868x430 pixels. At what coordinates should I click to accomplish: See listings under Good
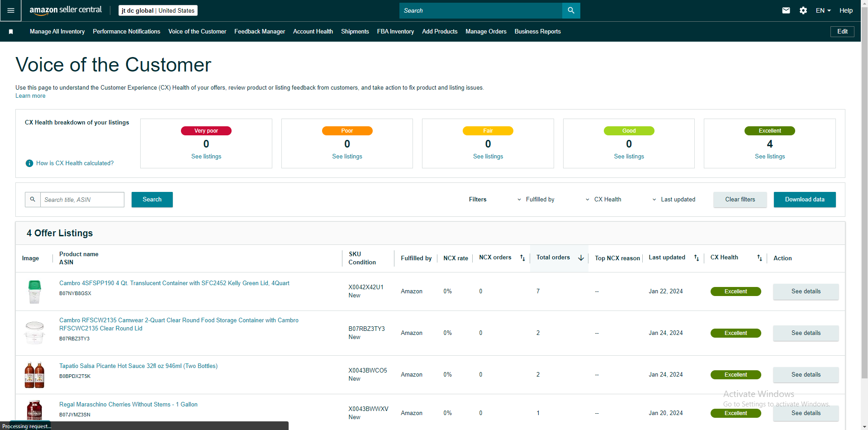pos(629,157)
